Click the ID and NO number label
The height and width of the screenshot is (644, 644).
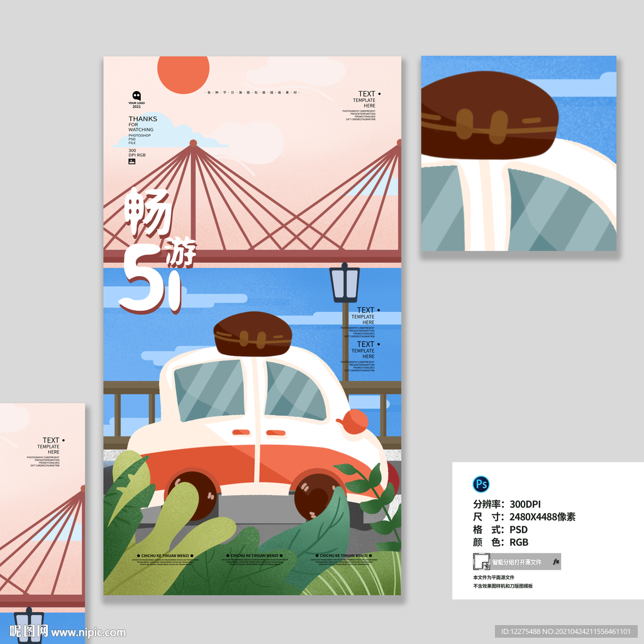tap(566, 631)
